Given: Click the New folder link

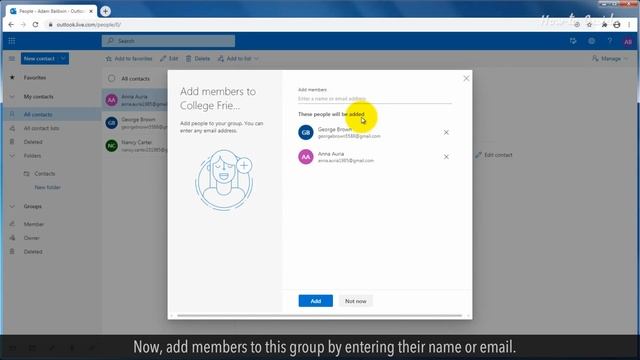Looking at the screenshot, I should pos(47,187).
